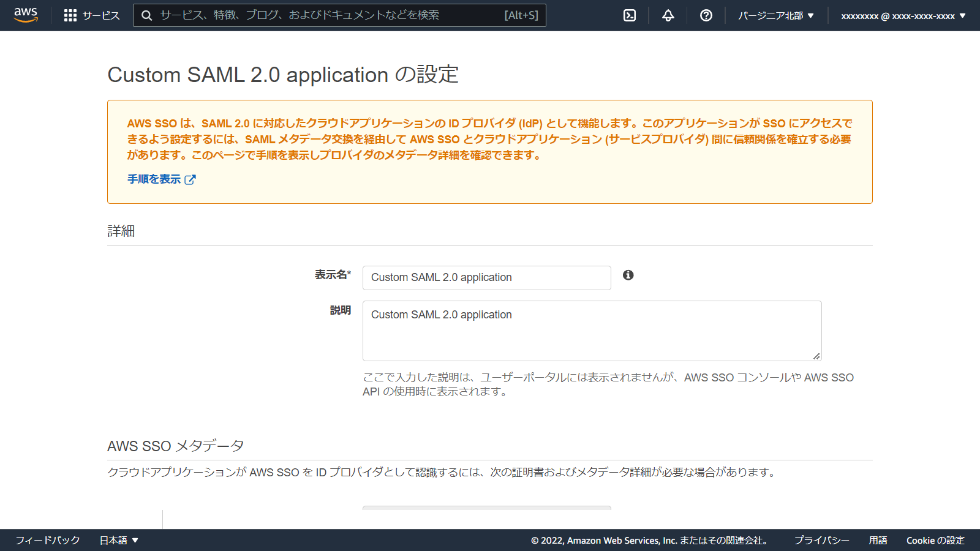This screenshot has width=980, height=551.
Task: Open the バージニア北部 region dropdown
Action: [776, 15]
